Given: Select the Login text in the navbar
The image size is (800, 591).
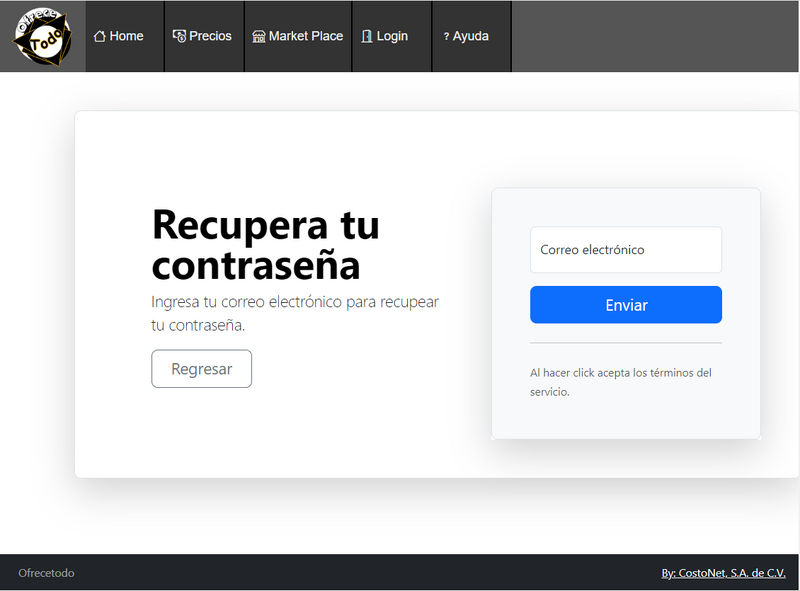Looking at the screenshot, I should coord(392,36).
